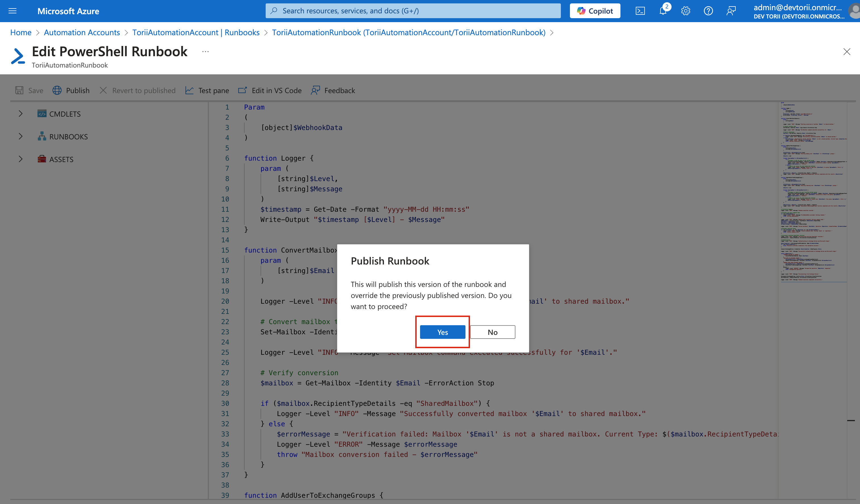Click '# Verify conversion' comment line
This screenshot has height=504, width=860.
(x=299, y=373)
